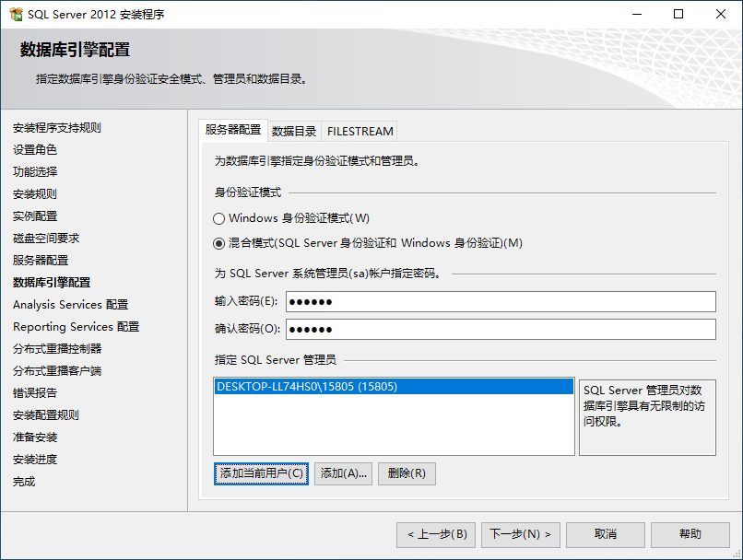Image resolution: width=743 pixels, height=560 pixels.
Task: Click 安装程序支持规则 in the step list
Action: click(57, 128)
